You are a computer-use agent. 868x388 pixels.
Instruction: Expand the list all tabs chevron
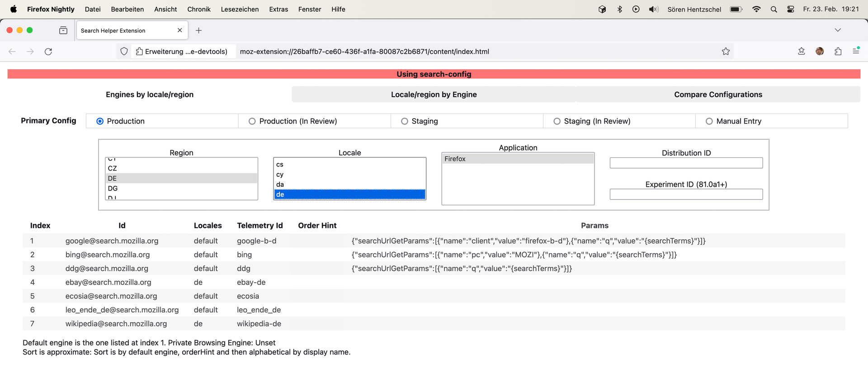click(838, 30)
